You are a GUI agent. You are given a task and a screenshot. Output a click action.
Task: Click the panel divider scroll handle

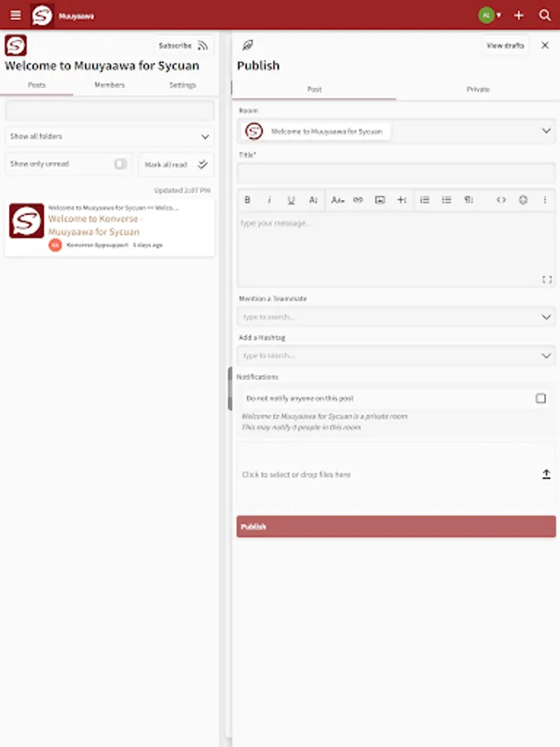pos(230,388)
